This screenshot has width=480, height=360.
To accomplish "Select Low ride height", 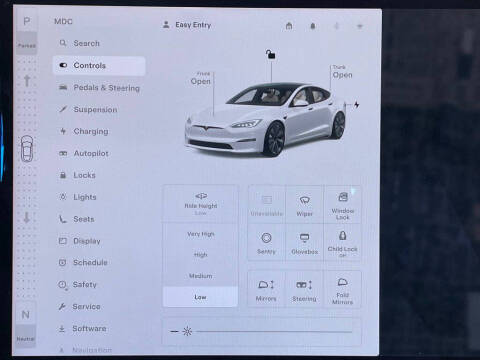I will pyautogui.click(x=200, y=297).
